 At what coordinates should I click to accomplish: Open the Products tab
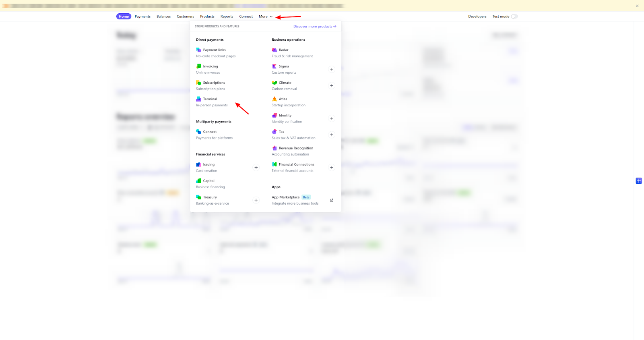[x=207, y=17]
